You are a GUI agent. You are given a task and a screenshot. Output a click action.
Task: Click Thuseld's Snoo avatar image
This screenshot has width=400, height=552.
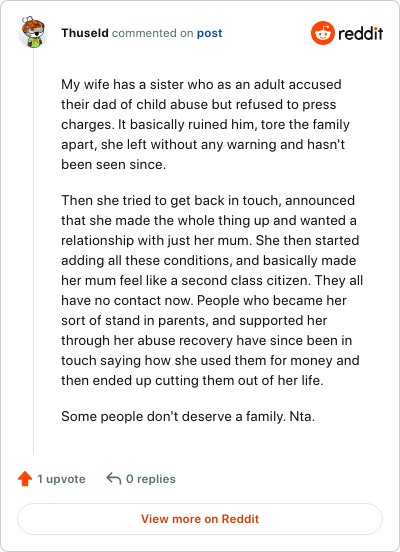[33, 32]
